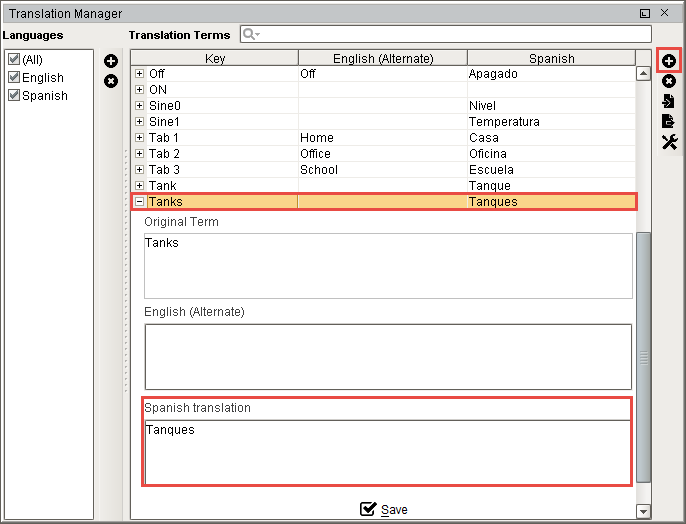Click into the Spanish translation text field
This screenshot has height=524, width=686.
click(387, 451)
